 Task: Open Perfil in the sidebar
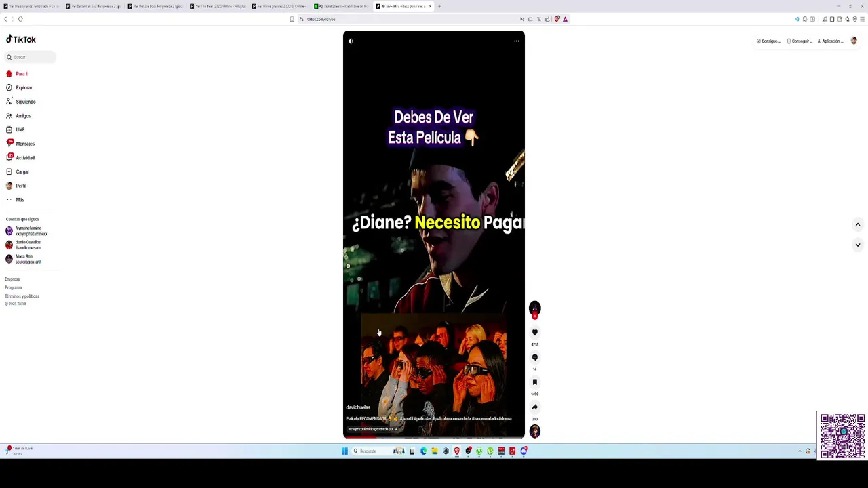coord(17,186)
